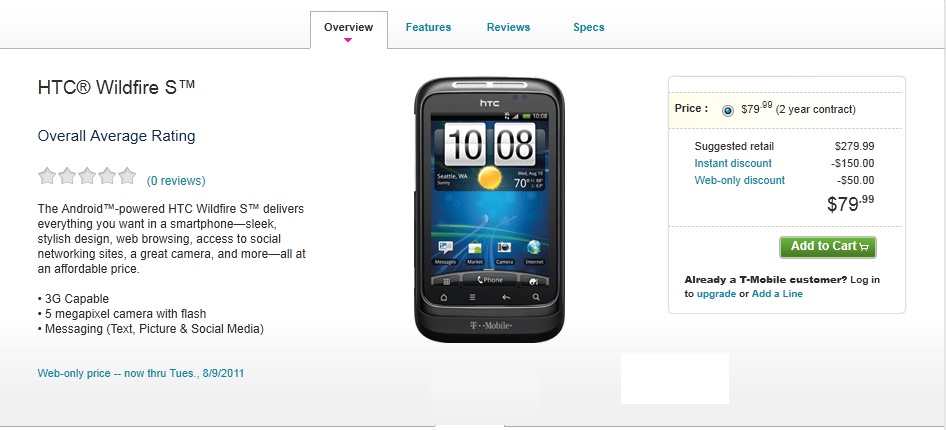Open the Web-only discount link
The height and width of the screenshot is (430, 946).
click(739, 180)
